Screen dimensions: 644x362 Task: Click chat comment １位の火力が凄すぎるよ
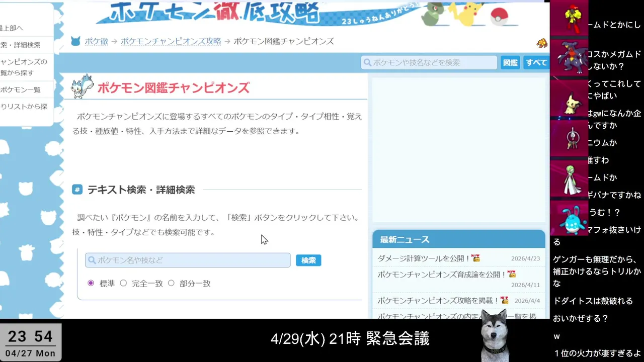[597, 353]
